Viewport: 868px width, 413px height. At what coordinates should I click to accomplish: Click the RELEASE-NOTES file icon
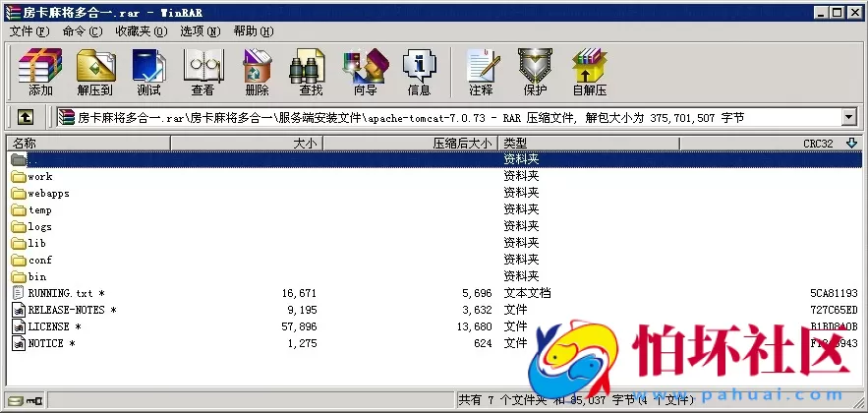tap(19, 310)
